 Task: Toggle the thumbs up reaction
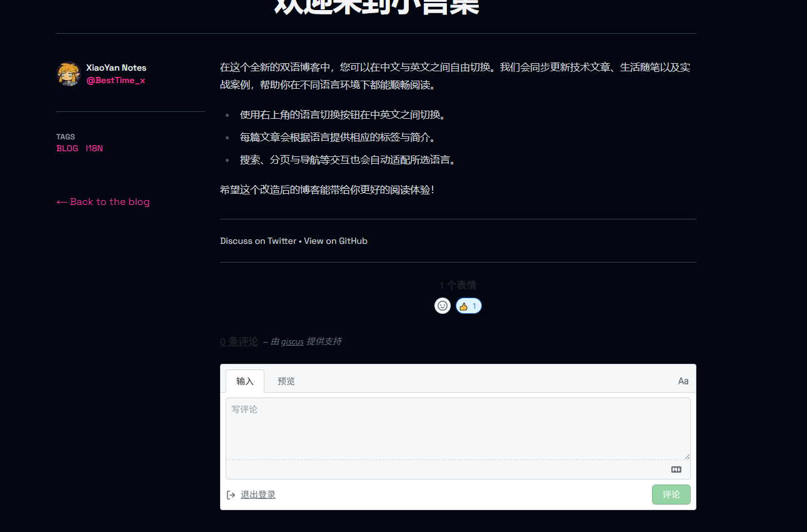[469, 306]
